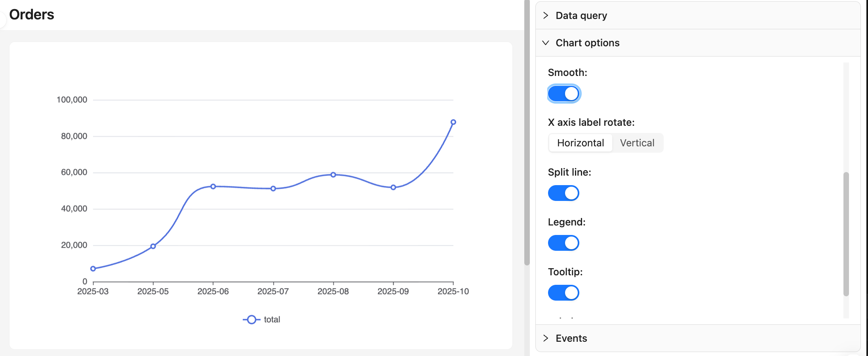The image size is (868, 356).
Task: Click the 2025-09 data point marker
Action: (x=393, y=187)
